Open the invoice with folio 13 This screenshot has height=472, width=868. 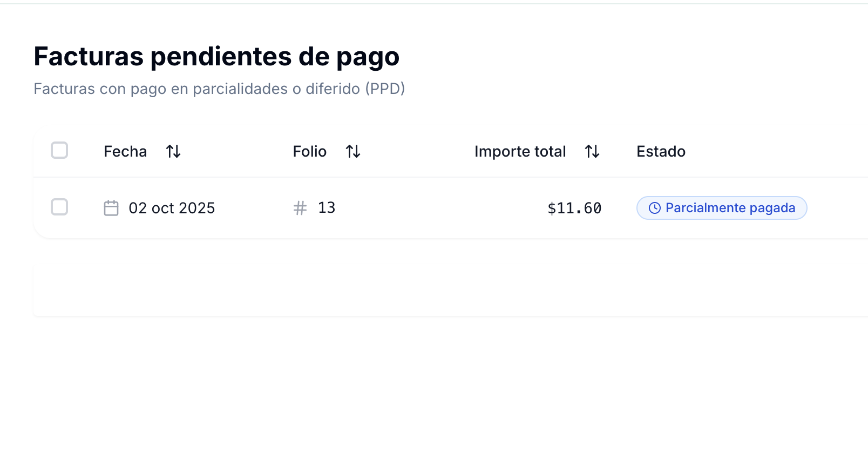pos(328,207)
